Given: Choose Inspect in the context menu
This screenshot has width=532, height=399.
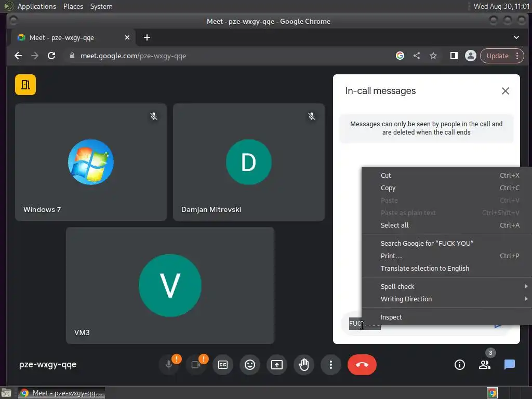Looking at the screenshot, I should 447,317.
